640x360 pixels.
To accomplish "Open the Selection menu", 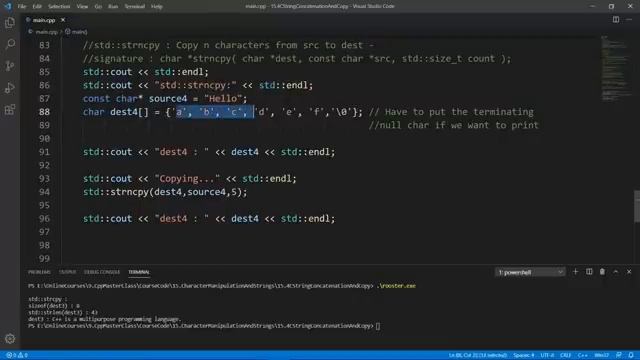I will click(59, 7).
